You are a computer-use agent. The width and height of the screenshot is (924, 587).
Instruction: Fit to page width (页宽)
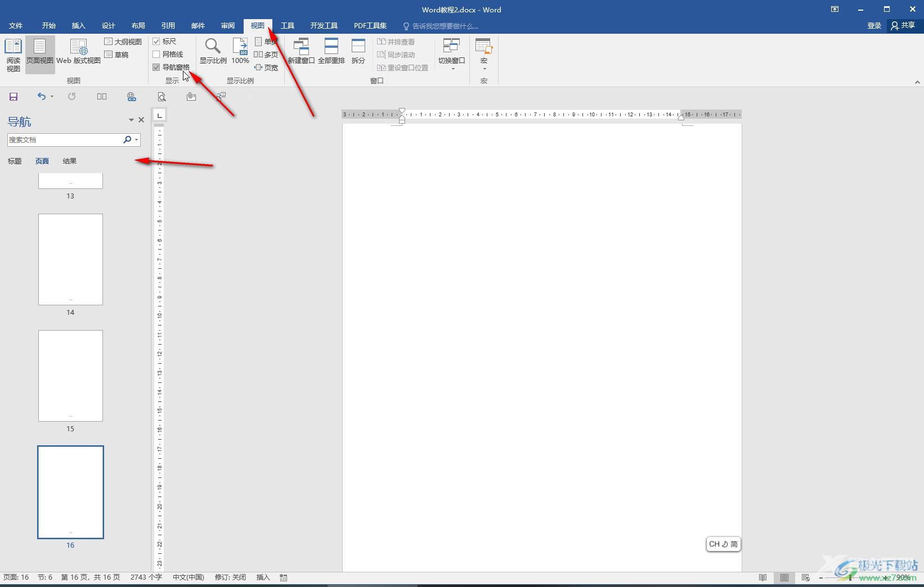(266, 67)
